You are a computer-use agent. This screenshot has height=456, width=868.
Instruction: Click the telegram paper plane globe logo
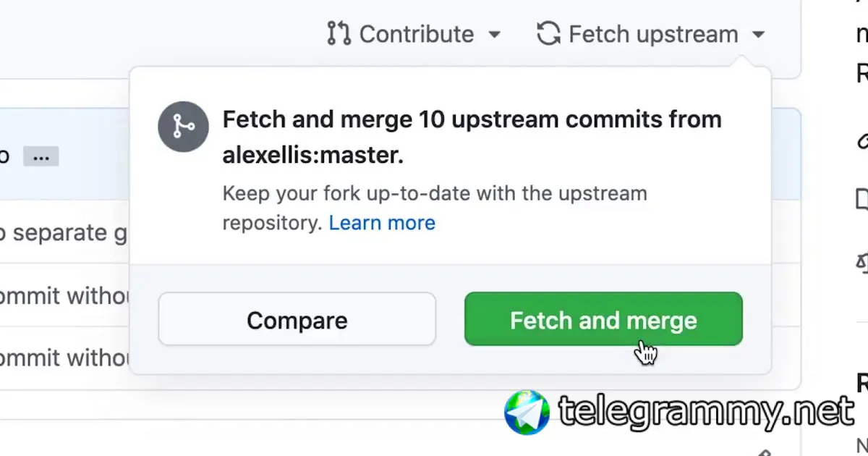(x=527, y=413)
